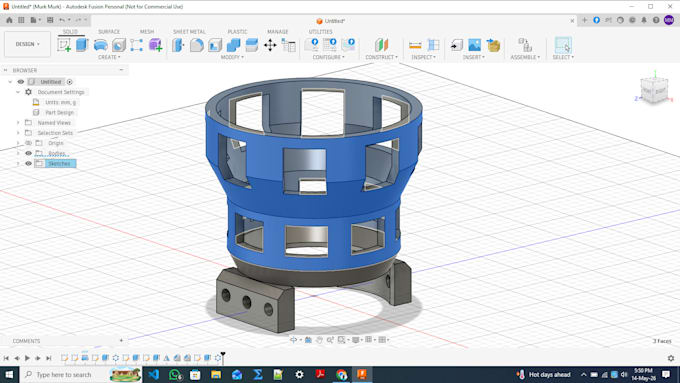This screenshot has height=383, width=680.
Task: Select the Create Form purple box tool
Action: click(x=155, y=45)
